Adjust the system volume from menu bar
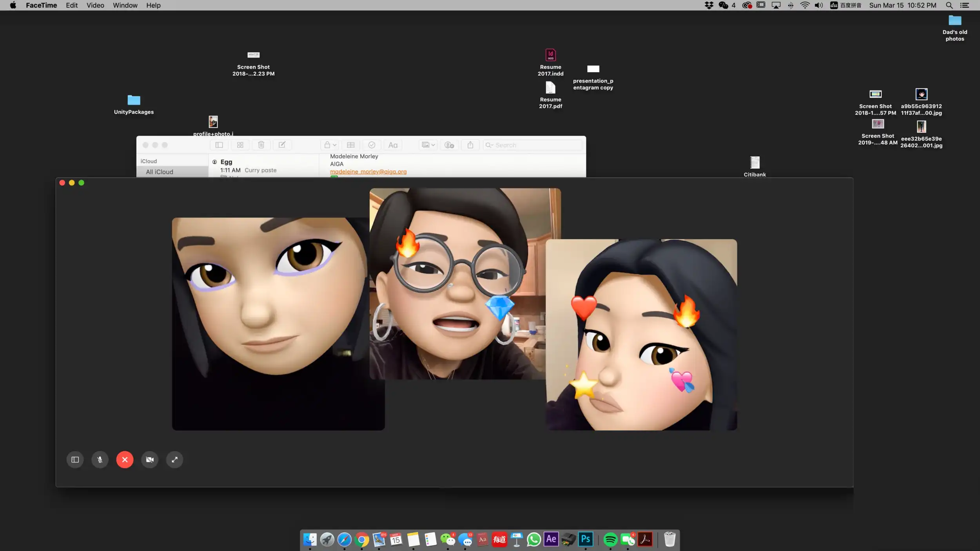The image size is (980, 551). click(818, 5)
